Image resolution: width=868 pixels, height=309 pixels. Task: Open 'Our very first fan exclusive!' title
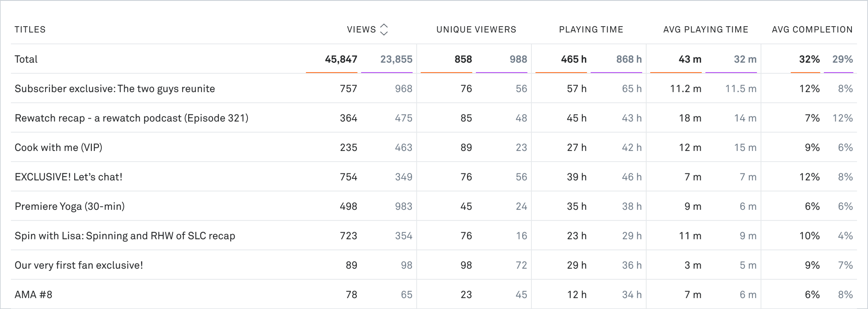[x=78, y=265]
